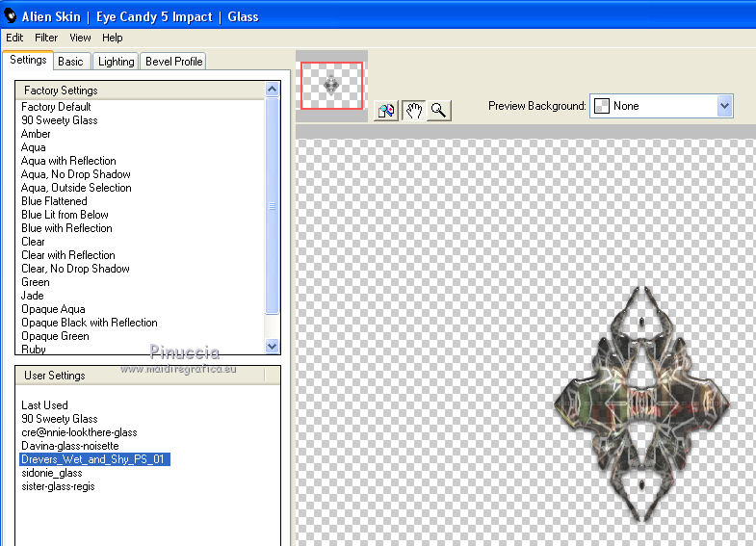Select Davina-glass-noisette user preset

[70, 446]
